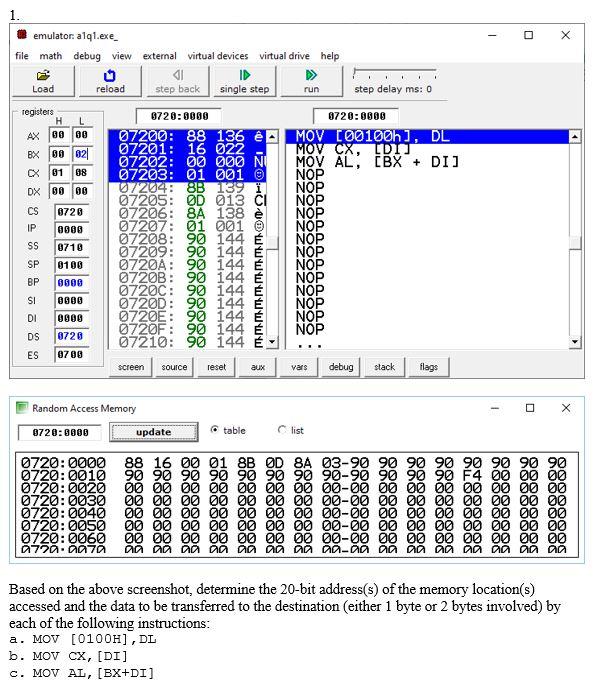601x682 pixels.
Task: Open the debug menu
Action: (87, 56)
